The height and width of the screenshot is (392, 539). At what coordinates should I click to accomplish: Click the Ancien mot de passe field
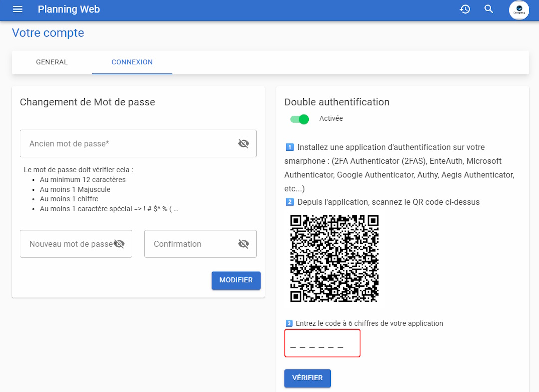(x=138, y=143)
